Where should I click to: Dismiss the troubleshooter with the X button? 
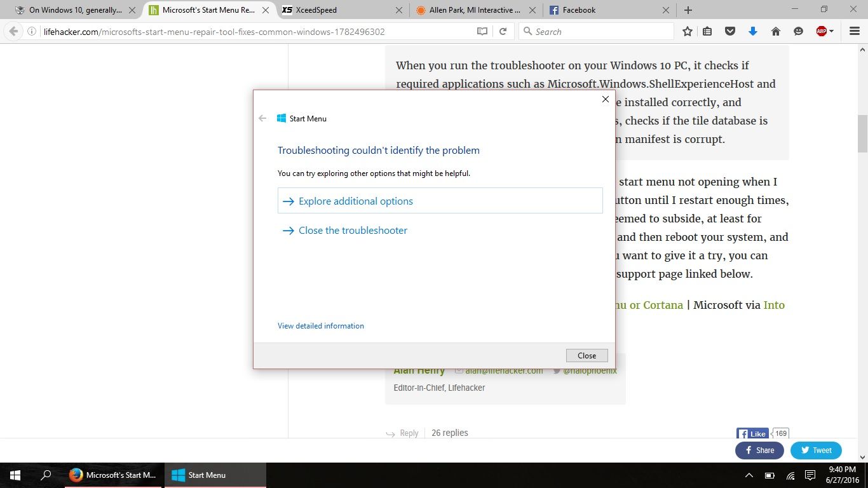pyautogui.click(x=606, y=99)
